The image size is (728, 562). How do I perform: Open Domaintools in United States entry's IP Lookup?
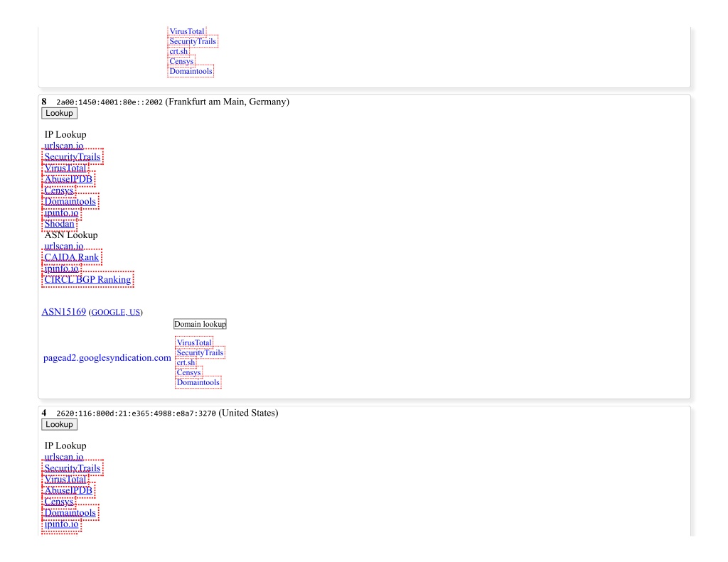point(70,513)
